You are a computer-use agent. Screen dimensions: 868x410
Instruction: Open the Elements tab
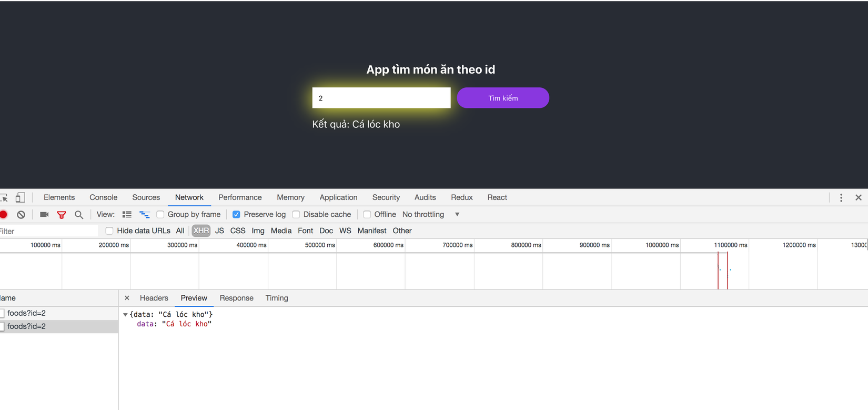(x=59, y=198)
